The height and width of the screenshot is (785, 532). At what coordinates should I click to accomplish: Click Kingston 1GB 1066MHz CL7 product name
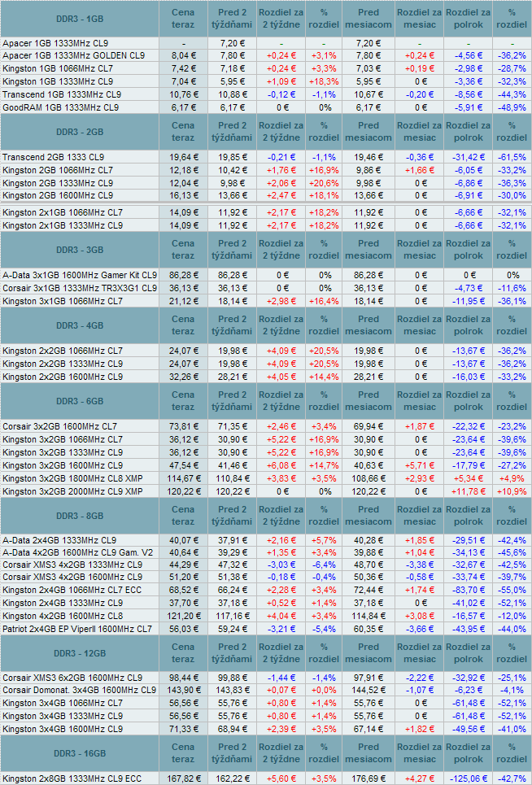coord(58,68)
